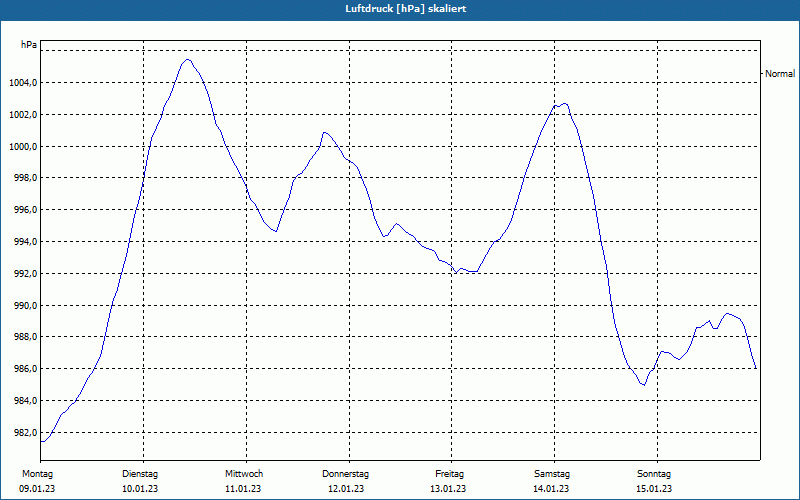Screen dimensions: 800x500
Task: Click the 1000,0 axis value
Action: tap(23, 146)
